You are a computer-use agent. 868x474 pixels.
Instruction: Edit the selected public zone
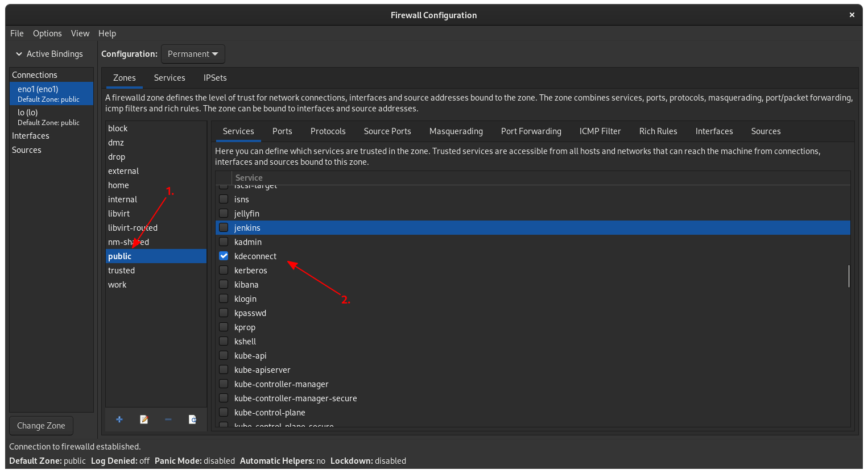pos(143,419)
